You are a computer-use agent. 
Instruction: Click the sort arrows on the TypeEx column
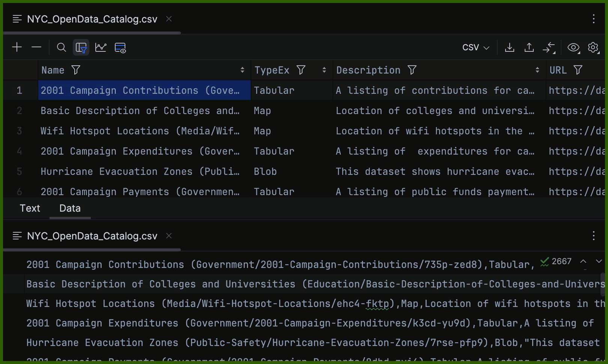pos(324,70)
